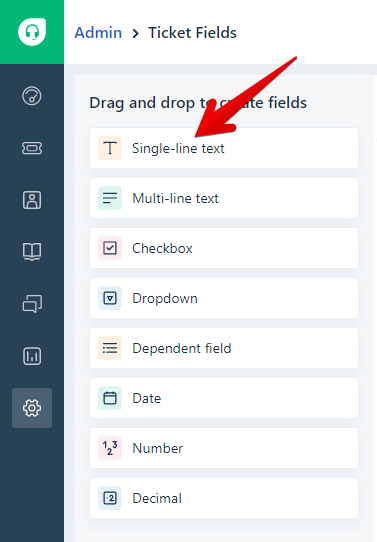Select the Single-line text field type
Viewport: 377px width, 542px height.
point(224,148)
